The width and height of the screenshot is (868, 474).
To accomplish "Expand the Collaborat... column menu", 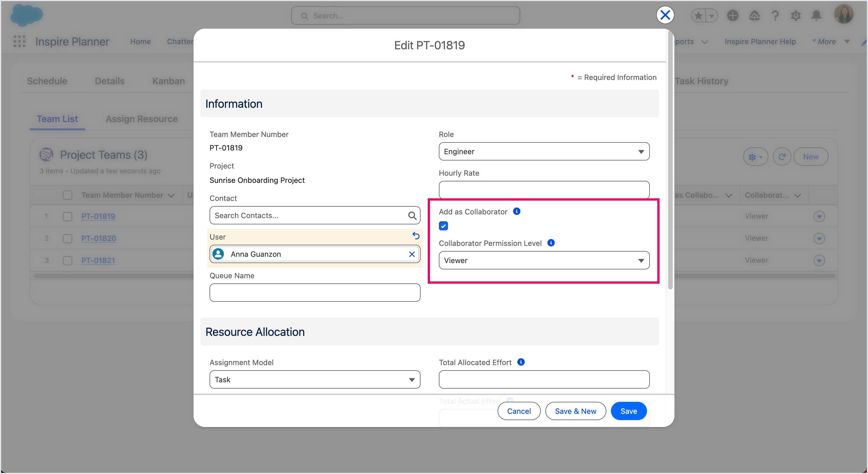I will (x=797, y=195).
